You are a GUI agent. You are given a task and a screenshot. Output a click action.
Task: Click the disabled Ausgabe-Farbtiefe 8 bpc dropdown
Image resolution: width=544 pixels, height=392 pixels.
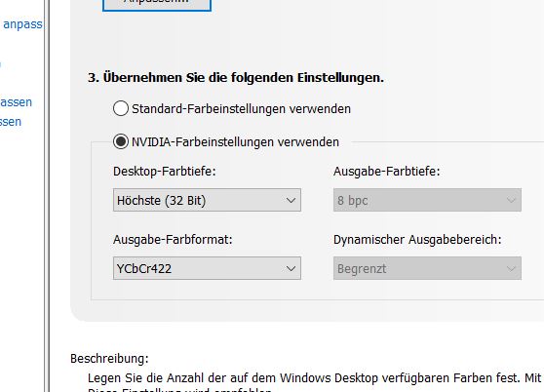pyautogui.click(x=427, y=200)
